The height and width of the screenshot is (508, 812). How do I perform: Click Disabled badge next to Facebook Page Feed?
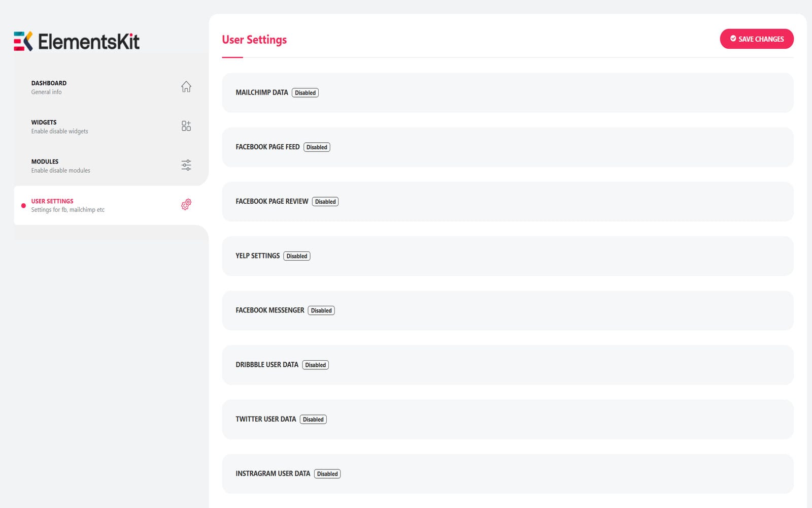pos(317,147)
